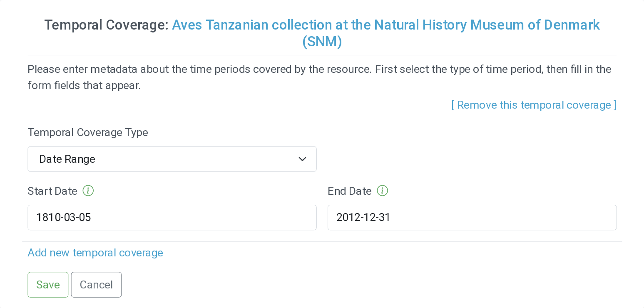The height and width of the screenshot is (308, 644).
Task: Click the "Temporal Coverage:" heading text
Action: [106, 25]
